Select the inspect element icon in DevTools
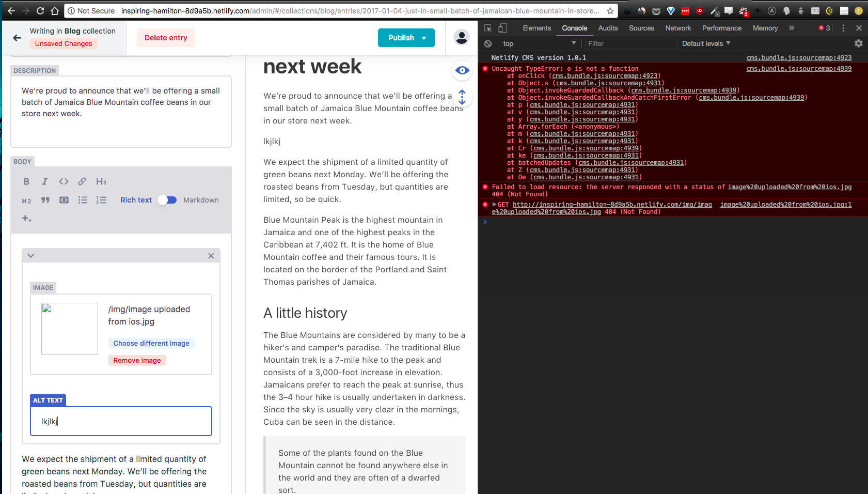The width and height of the screenshot is (868, 494). point(487,28)
